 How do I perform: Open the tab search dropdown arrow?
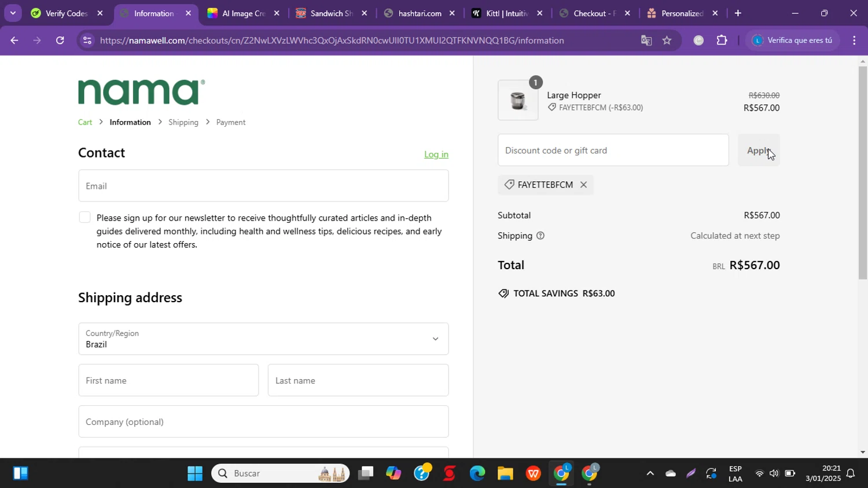pyautogui.click(x=13, y=13)
